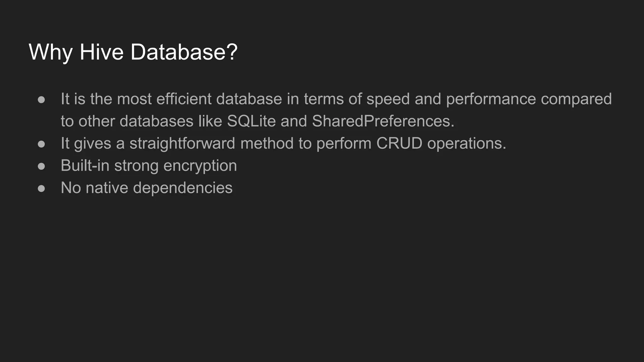This screenshot has width=644, height=362.
Task: Click the word "SQLite" in the text
Action: click(251, 121)
